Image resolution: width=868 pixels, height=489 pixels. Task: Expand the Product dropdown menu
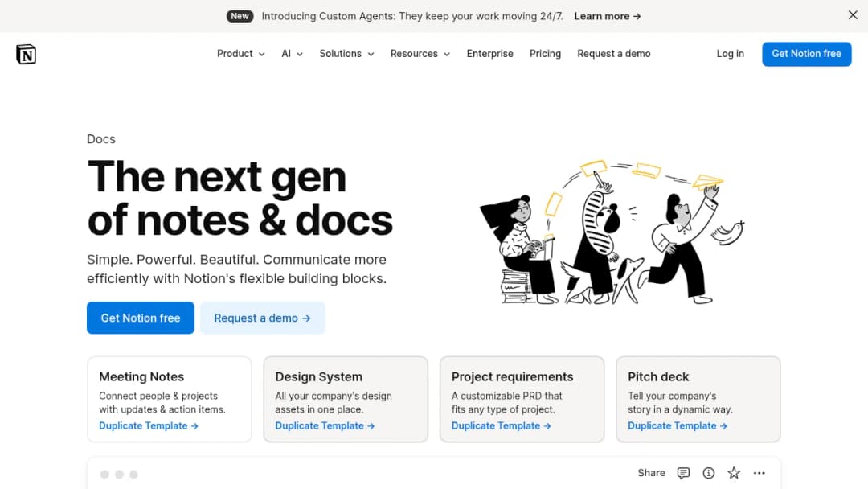click(241, 54)
